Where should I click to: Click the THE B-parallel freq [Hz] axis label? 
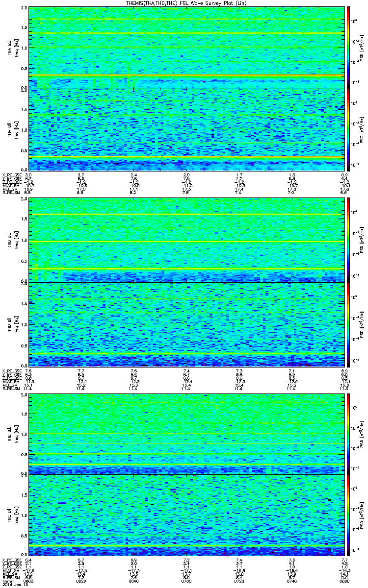[16, 516]
